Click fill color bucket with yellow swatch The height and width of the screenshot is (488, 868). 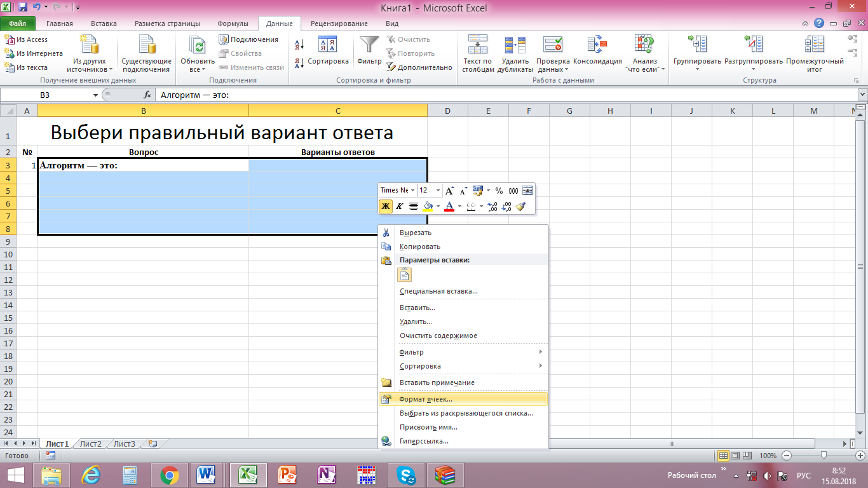pyautogui.click(x=428, y=206)
